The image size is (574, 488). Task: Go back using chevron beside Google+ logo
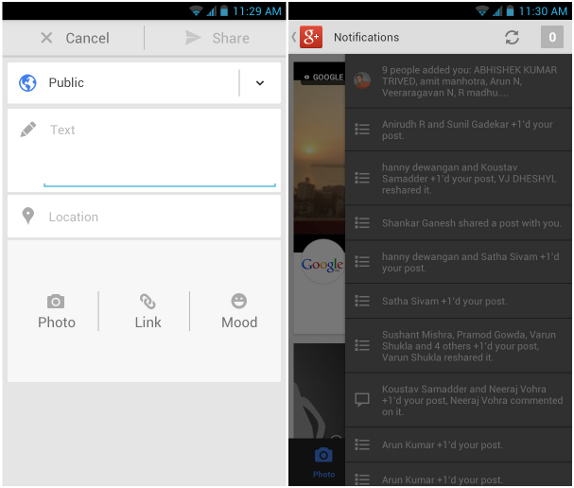point(294,37)
